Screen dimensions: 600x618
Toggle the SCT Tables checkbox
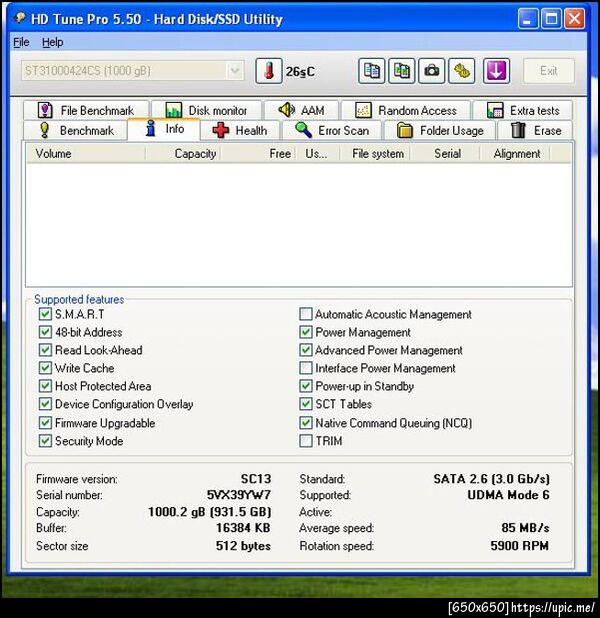coord(306,404)
